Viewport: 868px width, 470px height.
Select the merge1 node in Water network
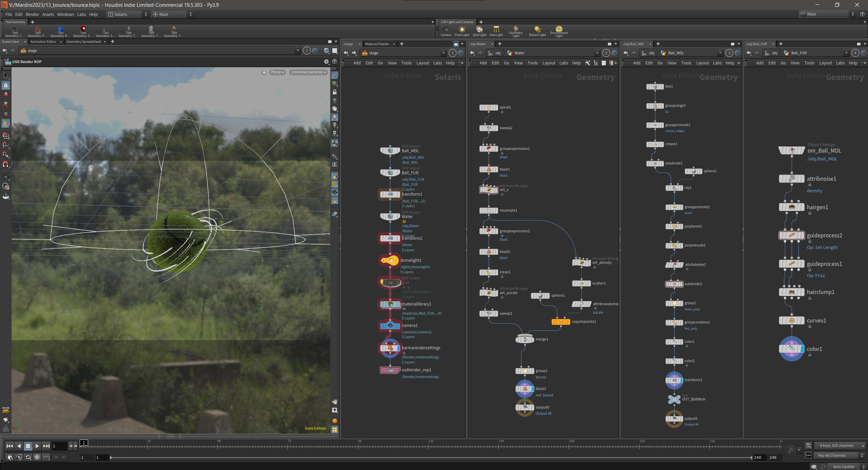pyautogui.click(x=525, y=339)
